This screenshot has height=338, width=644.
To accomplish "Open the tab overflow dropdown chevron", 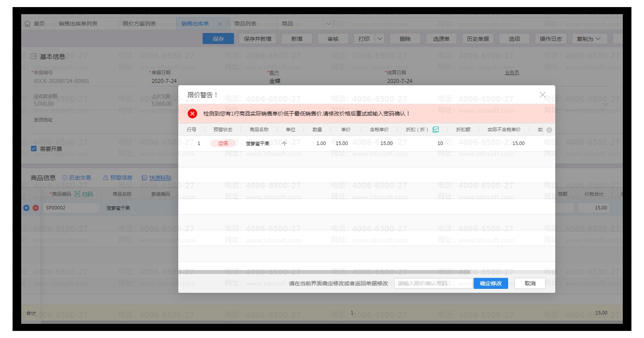I will point(329,24).
